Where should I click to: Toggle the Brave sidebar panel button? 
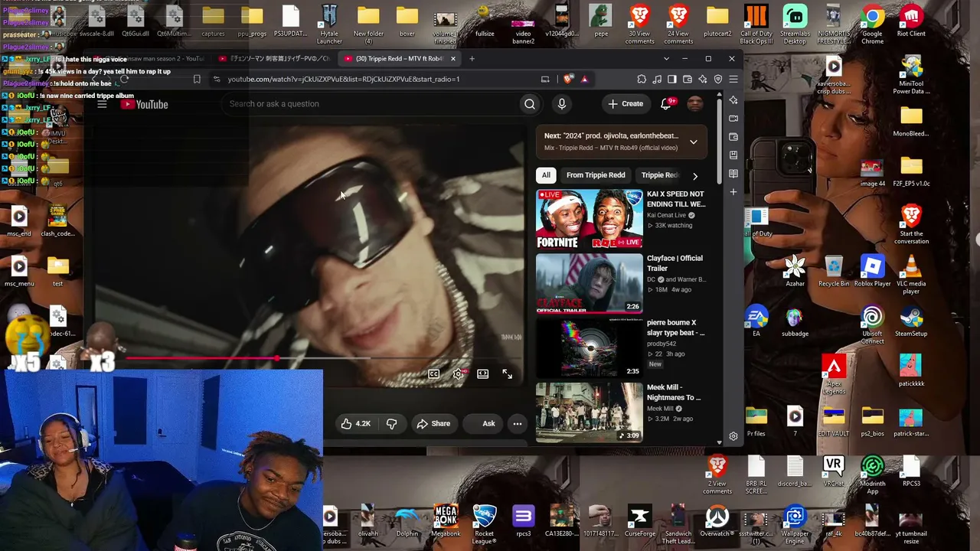tap(671, 79)
